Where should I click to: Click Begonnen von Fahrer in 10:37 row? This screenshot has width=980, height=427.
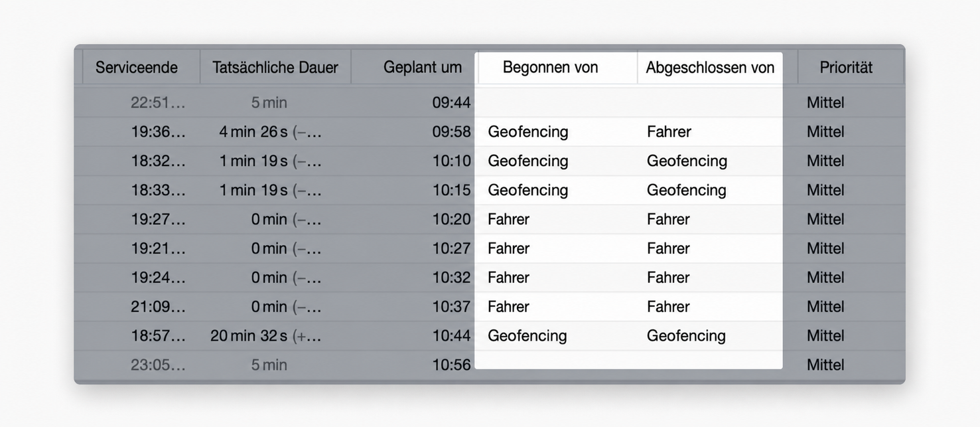[508, 307]
